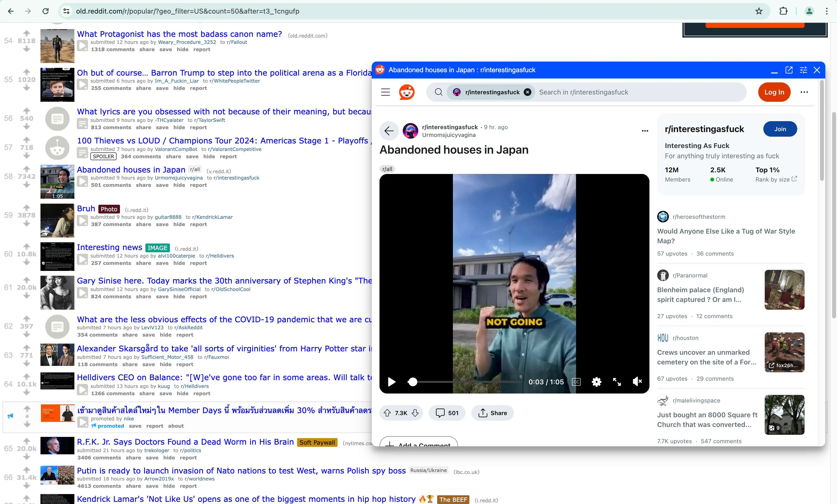
Task: Seek using the video progress bar
Action: click(465, 382)
